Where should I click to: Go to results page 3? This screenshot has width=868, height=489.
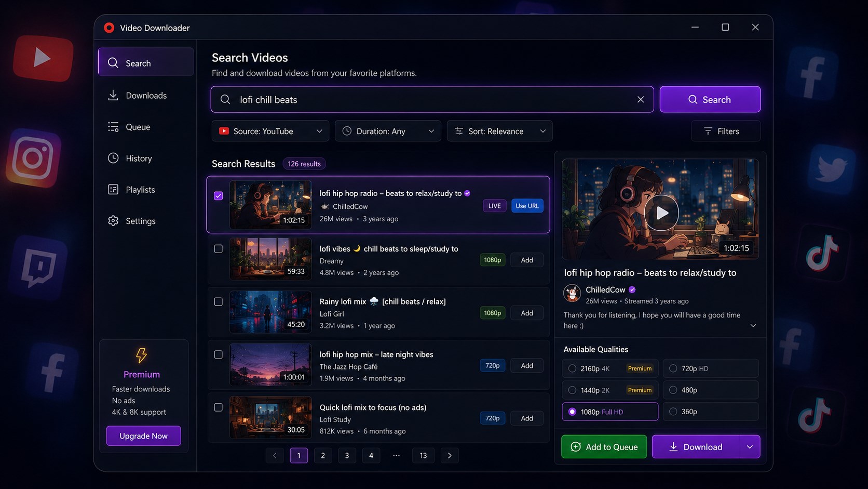(347, 455)
